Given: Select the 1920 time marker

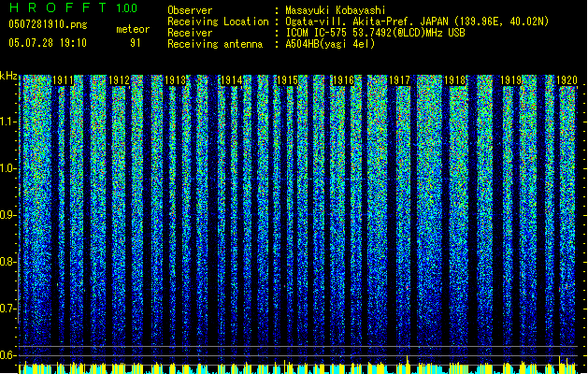Looking at the screenshot, I should (x=566, y=80).
